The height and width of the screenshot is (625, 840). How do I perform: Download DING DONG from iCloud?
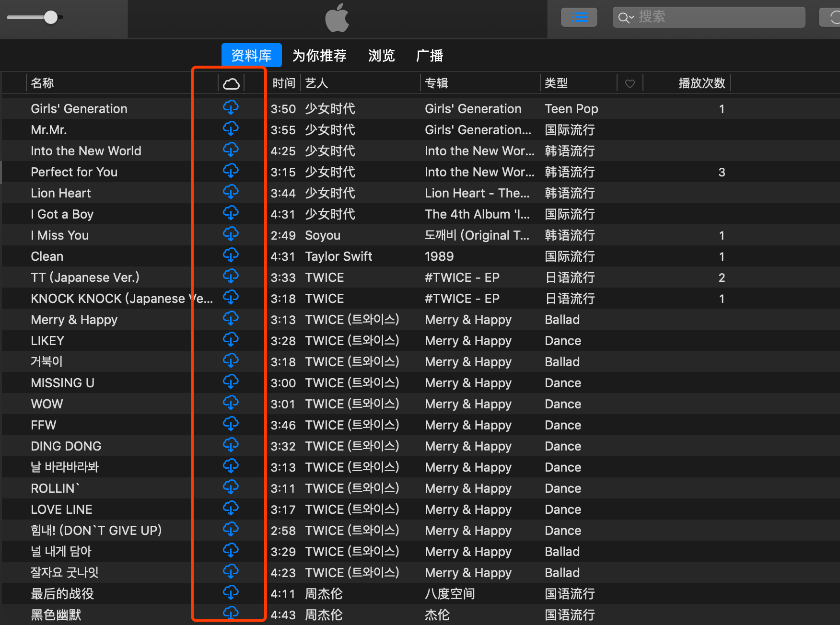[x=231, y=445]
